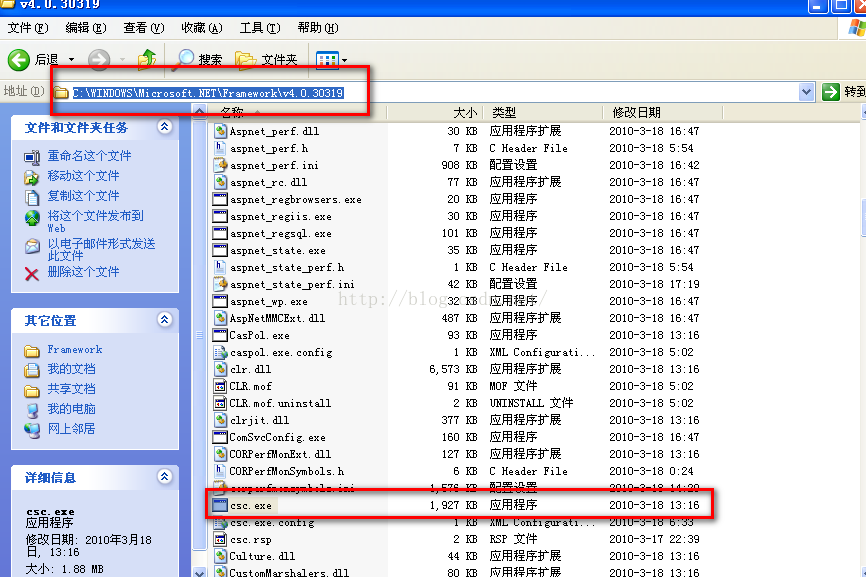
Task: Open Framework folder in other places
Action: (75, 350)
